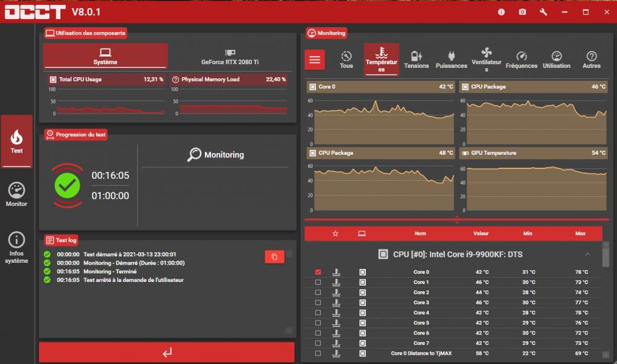Viewport: 617px width, 364px height.
Task: Click the Physical Memory Load icon
Action: click(175, 80)
